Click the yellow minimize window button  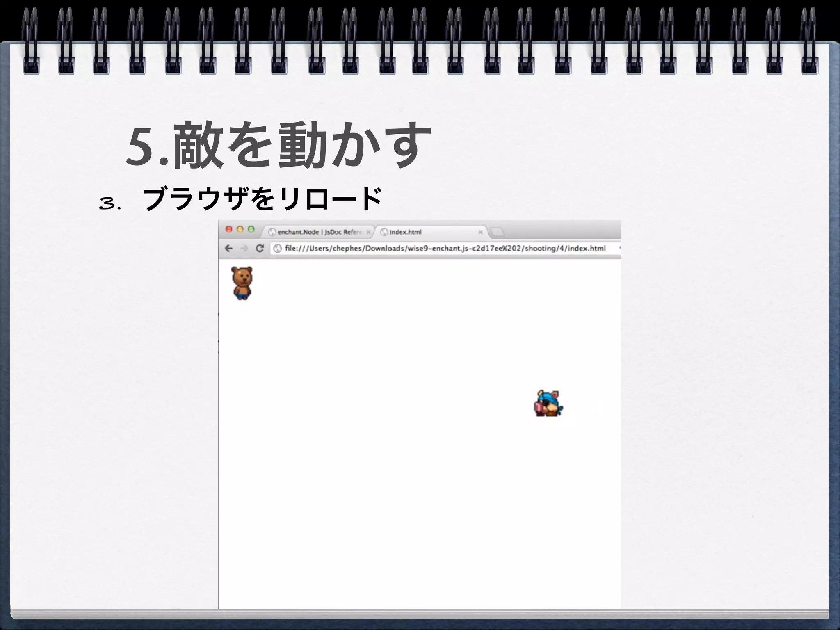(240, 229)
